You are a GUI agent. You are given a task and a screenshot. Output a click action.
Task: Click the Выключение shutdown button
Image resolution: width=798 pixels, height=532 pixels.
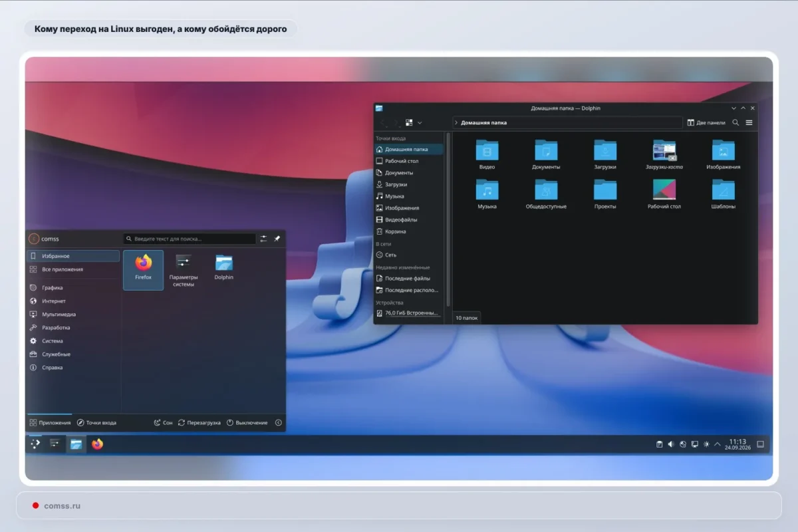[x=247, y=422]
